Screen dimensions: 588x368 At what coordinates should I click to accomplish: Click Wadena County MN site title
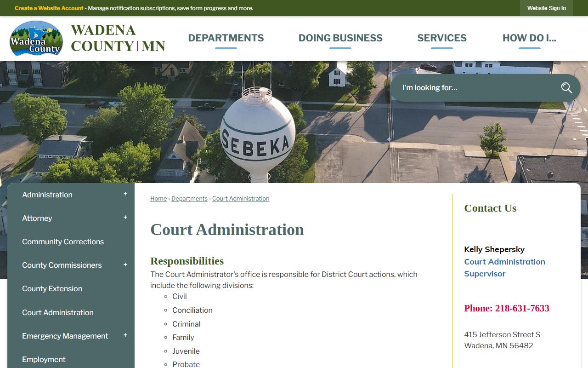pyautogui.click(x=118, y=38)
